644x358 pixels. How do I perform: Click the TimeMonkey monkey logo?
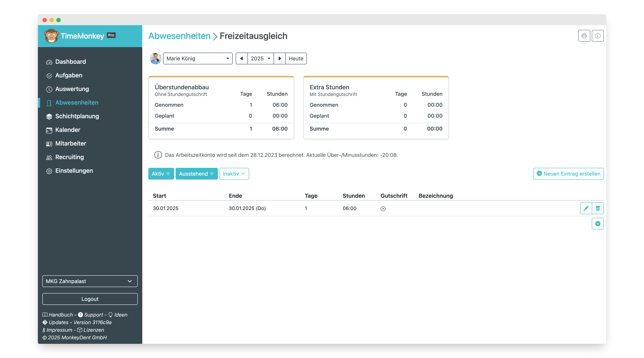[51, 36]
